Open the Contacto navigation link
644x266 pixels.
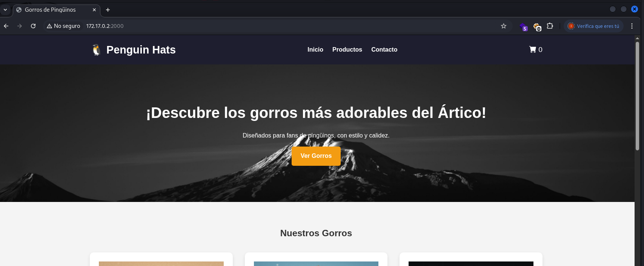click(384, 50)
